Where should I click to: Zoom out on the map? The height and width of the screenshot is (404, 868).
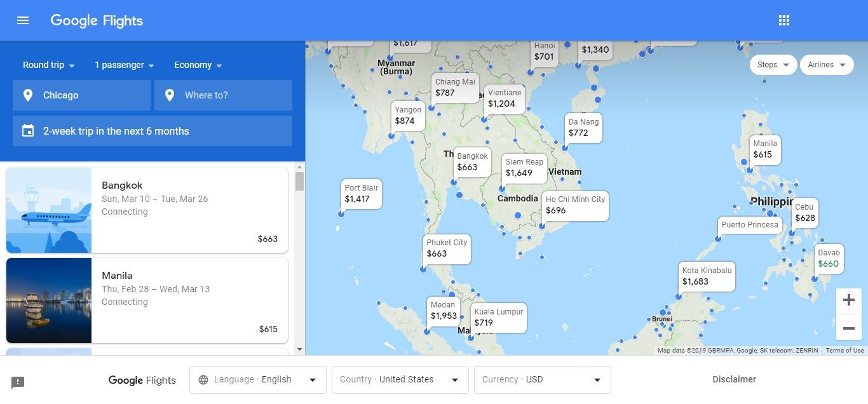click(x=849, y=328)
